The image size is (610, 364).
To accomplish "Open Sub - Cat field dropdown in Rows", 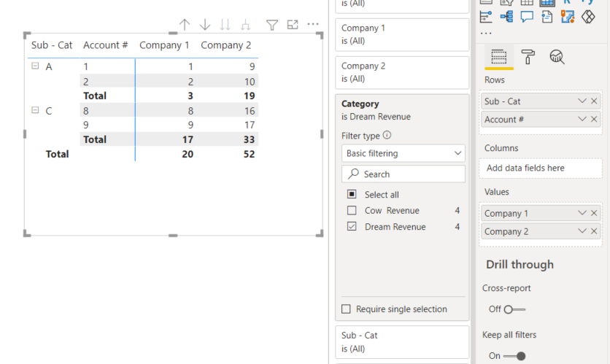I will [582, 101].
